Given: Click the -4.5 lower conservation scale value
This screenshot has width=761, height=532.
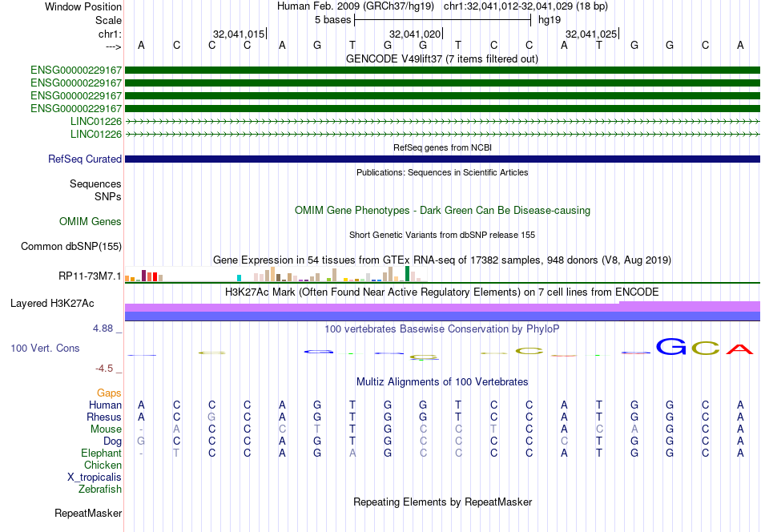Looking at the screenshot, I should [x=104, y=369].
